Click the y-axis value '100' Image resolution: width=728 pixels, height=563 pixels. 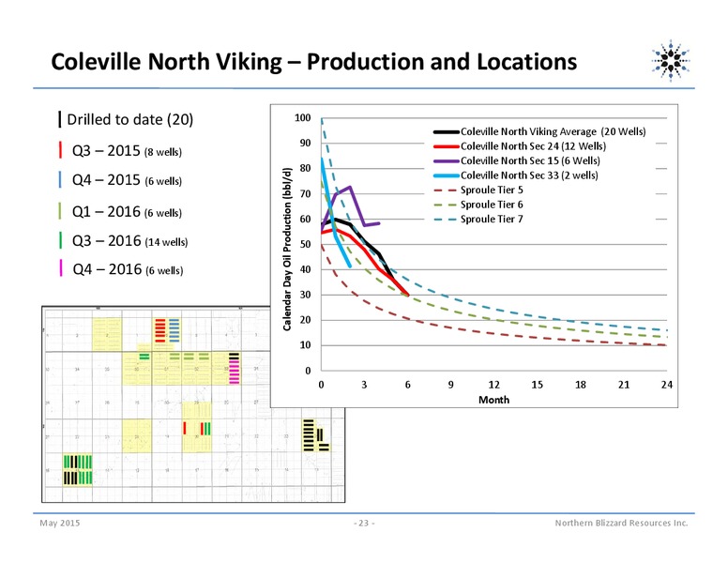(x=303, y=118)
